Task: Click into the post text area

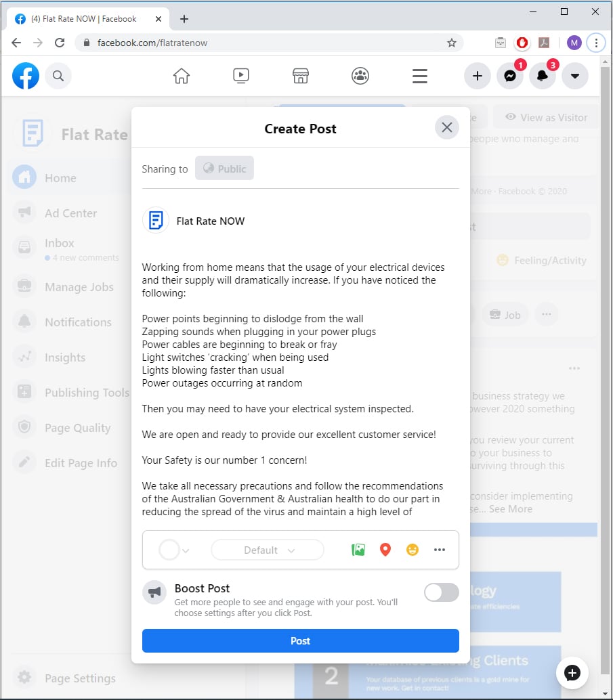Action: (x=300, y=389)
